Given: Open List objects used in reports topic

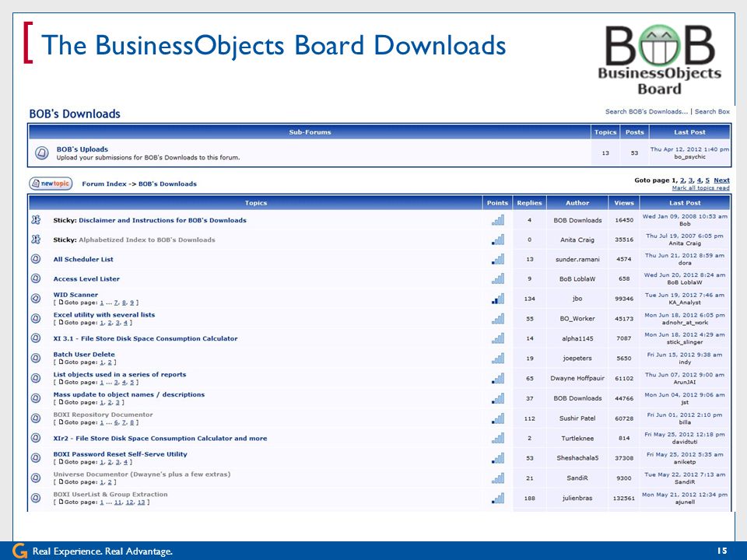Looking at the screenshot, I should [x=120, y=374].
